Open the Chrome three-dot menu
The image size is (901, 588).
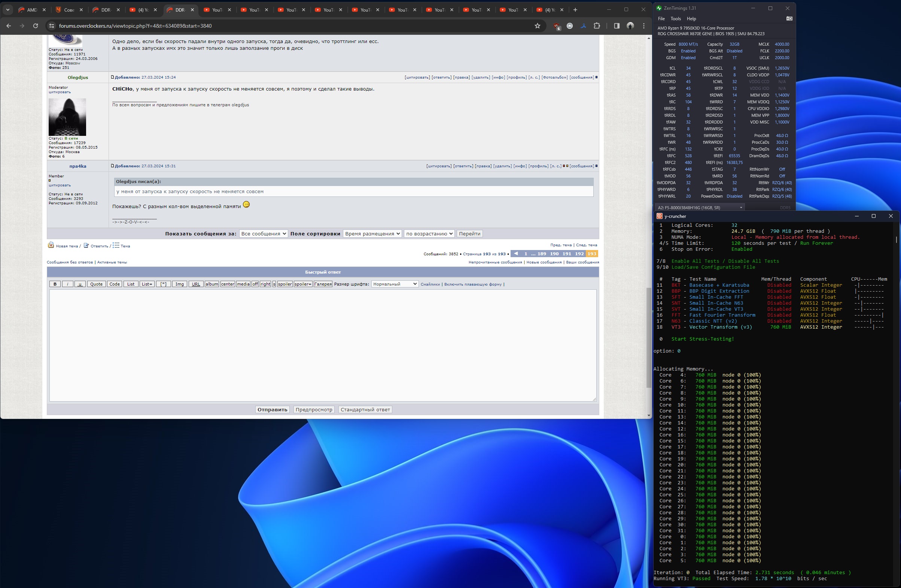[643, 26]
